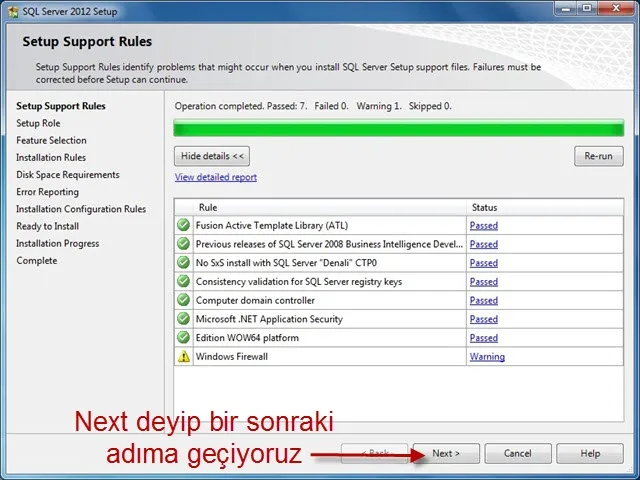The height and width of the screenshot is (480, 640).
Task: Click green check icon for Edition WOW64 platform
Action: (184, 338)
